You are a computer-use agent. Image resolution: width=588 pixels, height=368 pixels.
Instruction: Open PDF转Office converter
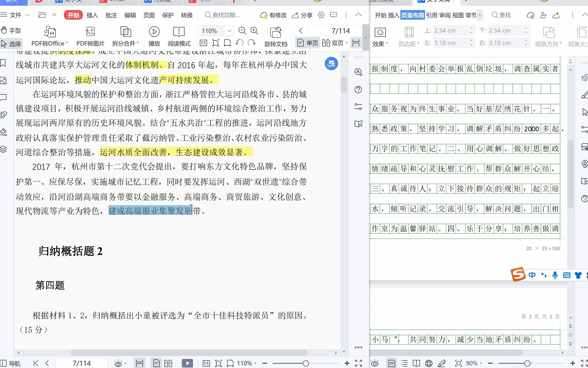click(50, 36)
